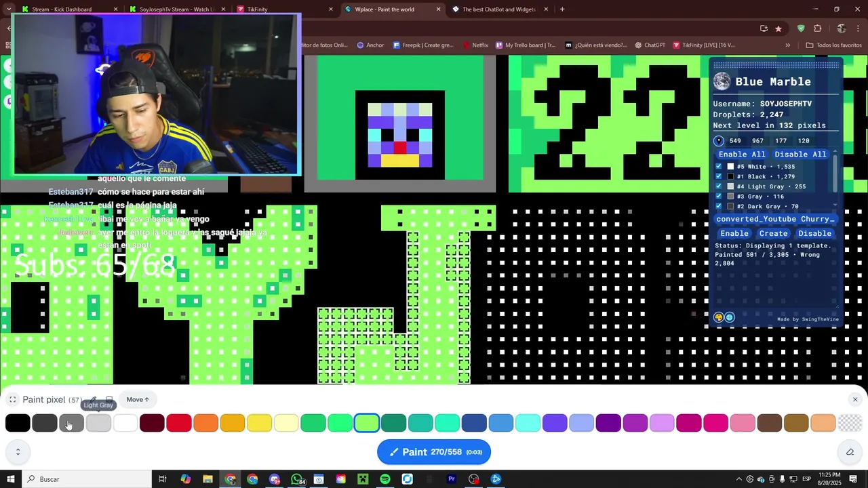The width and height of the screenshot is (868, 488).
Task: Click the Move button
Action: (138, 400)
